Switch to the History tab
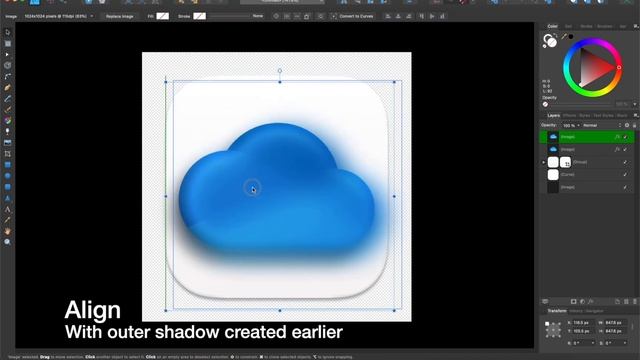The width and height of the screenshot is (640, 360). 576,311
